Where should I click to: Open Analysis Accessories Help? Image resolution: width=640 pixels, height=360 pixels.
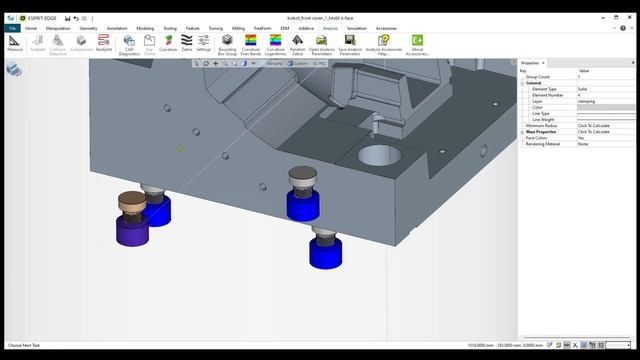point(384,44)
